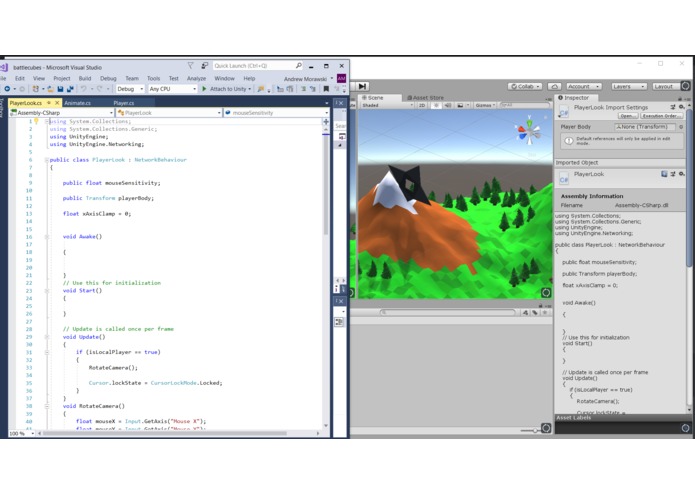Open the Unity Collab dropdown
The width and height of the screenshot is (695, 494).
(525, 86)
